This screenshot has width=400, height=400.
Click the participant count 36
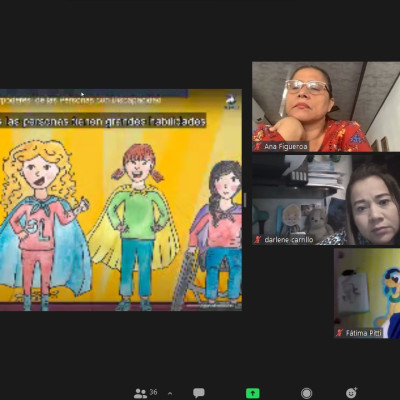153,392
